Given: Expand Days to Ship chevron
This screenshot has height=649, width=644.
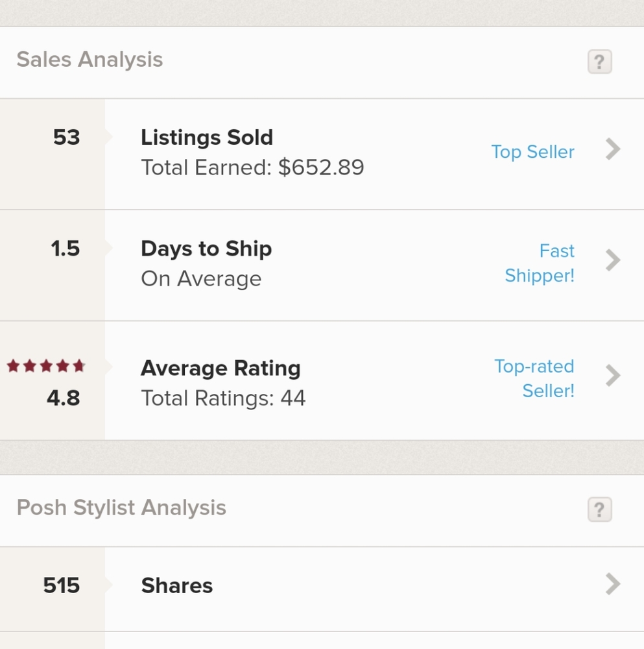Looking at the screenshot, I should tap(613, 261).
